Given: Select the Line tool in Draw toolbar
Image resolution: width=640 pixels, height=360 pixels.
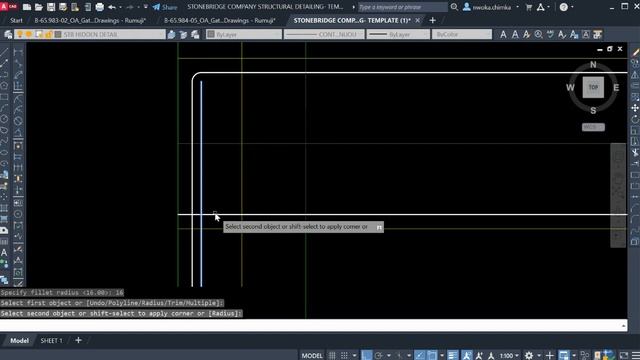Looking at the screenshot, I should [x=4, y=52].
